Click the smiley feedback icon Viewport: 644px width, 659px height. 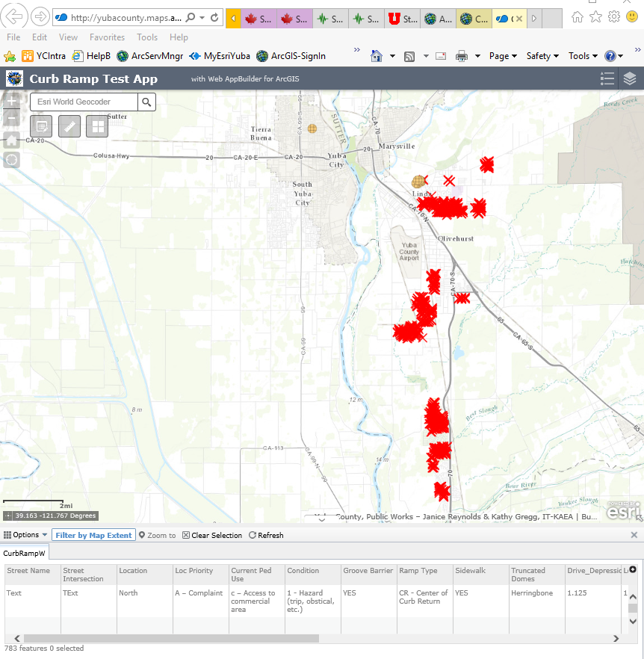[x=632, y=17]
